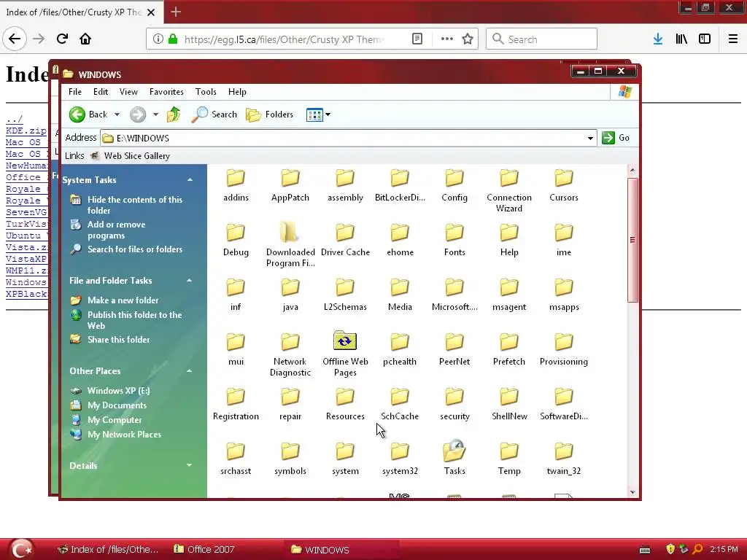Screen dimensions: 747x560
Task: Open My Network Places link
Action: 124,435
